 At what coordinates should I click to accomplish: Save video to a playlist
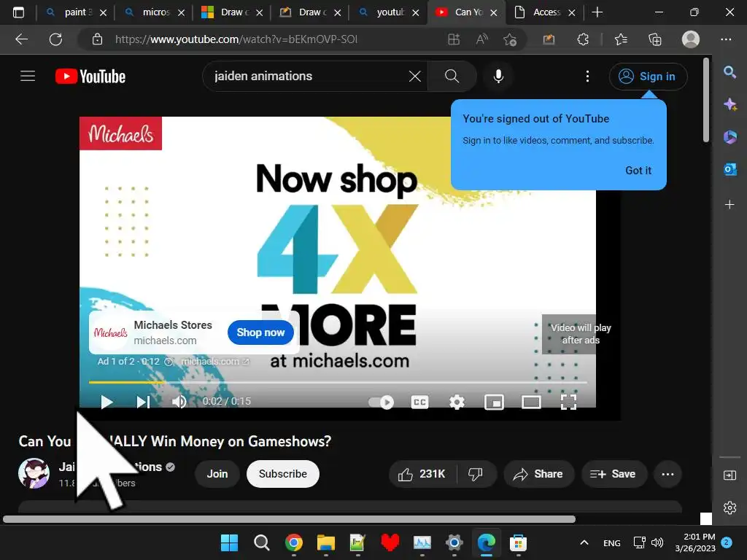(614, 474)
